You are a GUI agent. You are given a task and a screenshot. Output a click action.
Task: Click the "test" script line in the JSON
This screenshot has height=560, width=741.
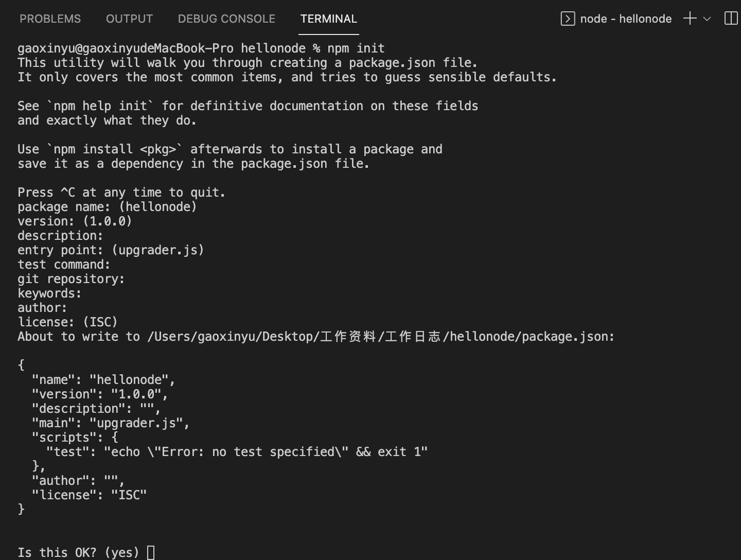coord(237,452)
